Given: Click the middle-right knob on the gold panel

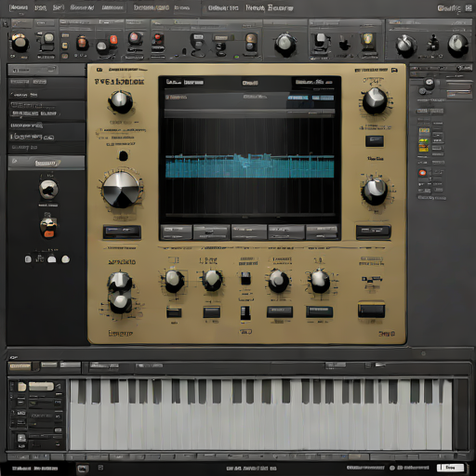Looking at the screenshot, I should click(375, 192).
